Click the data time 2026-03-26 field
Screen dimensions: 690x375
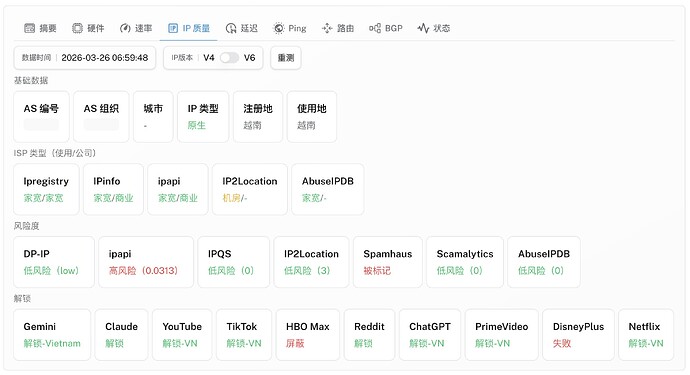(84, 58)
